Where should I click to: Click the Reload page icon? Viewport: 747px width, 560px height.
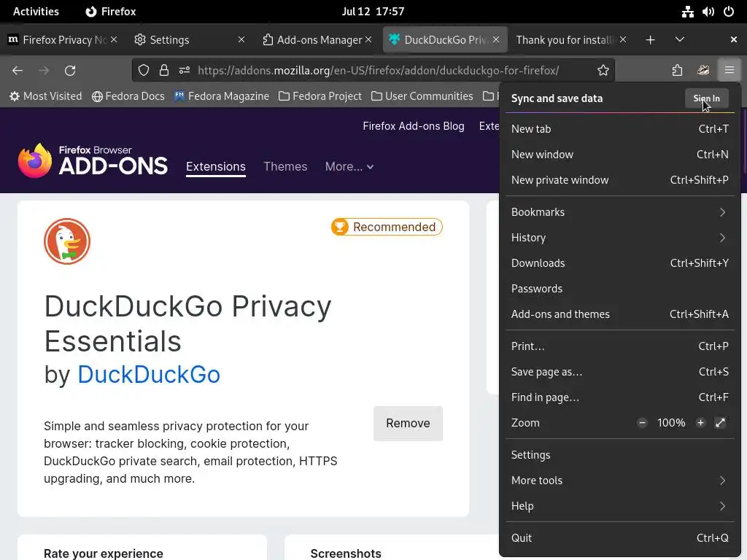click(70, 71)
